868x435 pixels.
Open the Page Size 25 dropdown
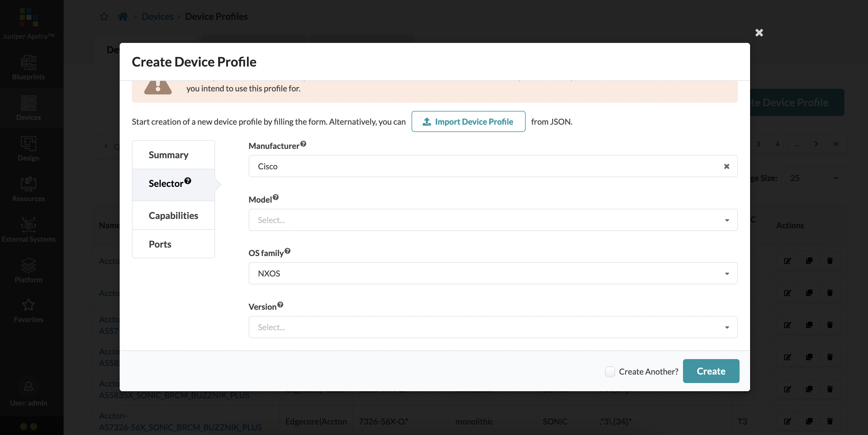(814, 178)
